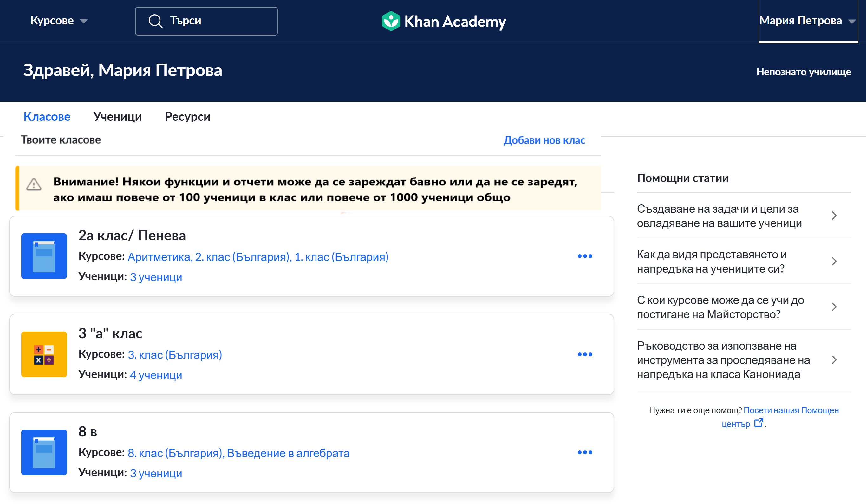The height and width of the screenshot is (504, 866).
Task: Click Добави нов клас link
Action: 544,140
